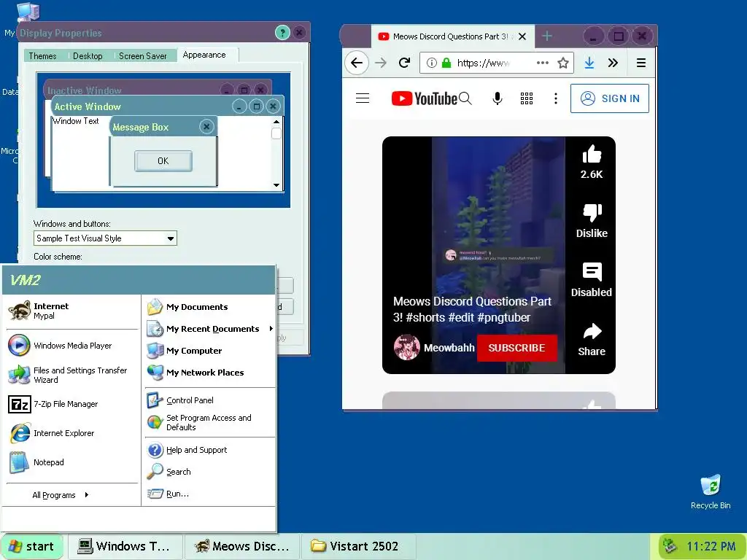
Task: Click Display Properties help question button
Action: coord(282,33)
